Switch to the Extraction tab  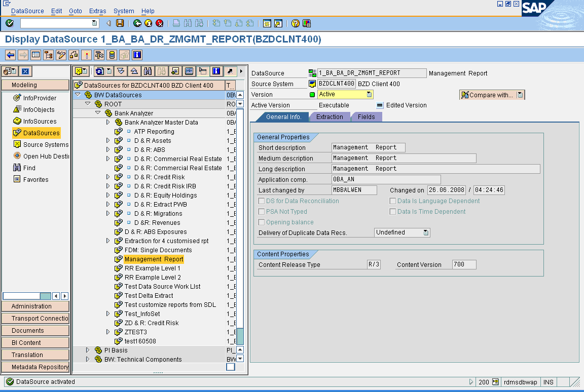pyautogui.click(x=330, y=116)
